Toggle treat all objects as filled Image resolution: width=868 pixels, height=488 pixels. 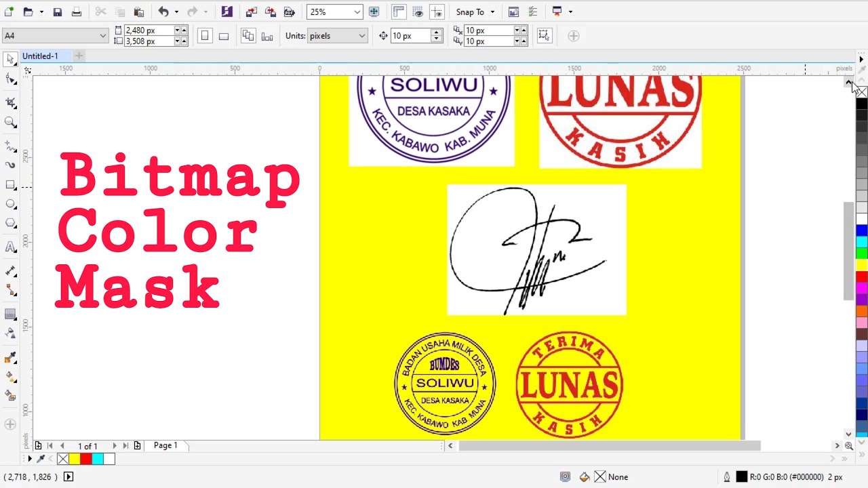click(x=544, y=36)
